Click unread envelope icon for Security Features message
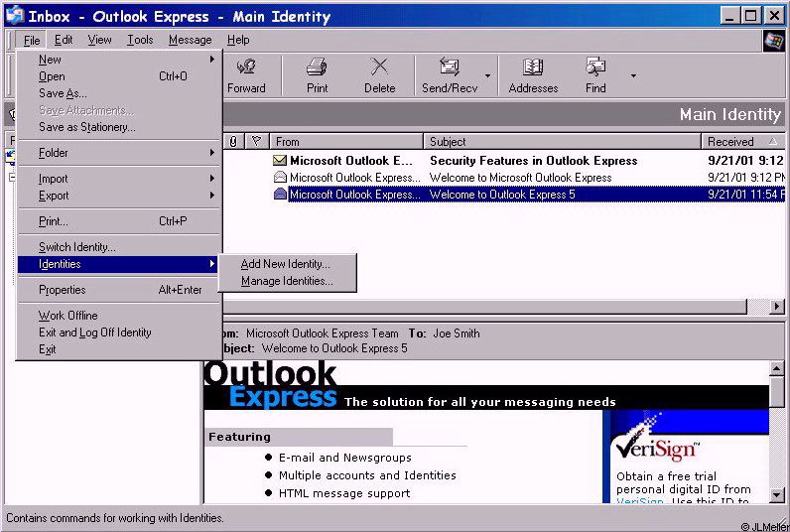The image size is (790, 532). [x=280, y=160]
